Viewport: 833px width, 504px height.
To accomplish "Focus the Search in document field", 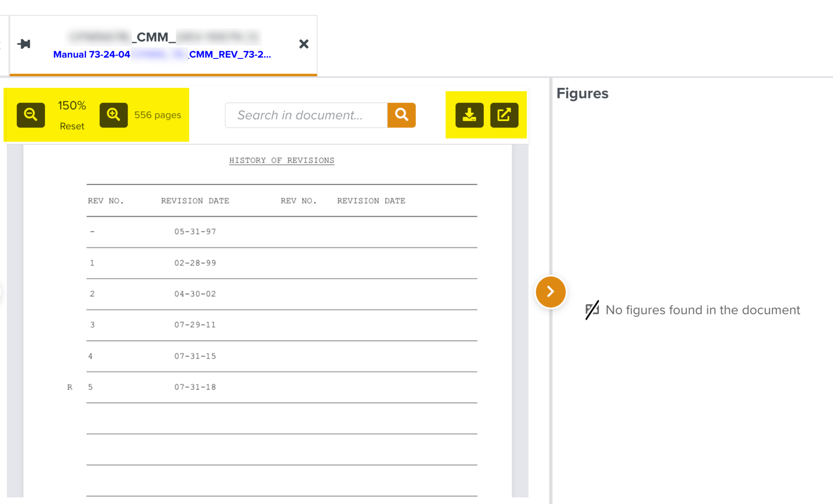I will coord(306,115).
